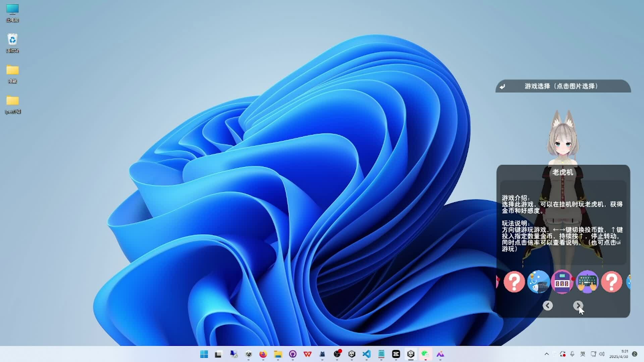Pick the keyboard typing game icon

(587, 282)
